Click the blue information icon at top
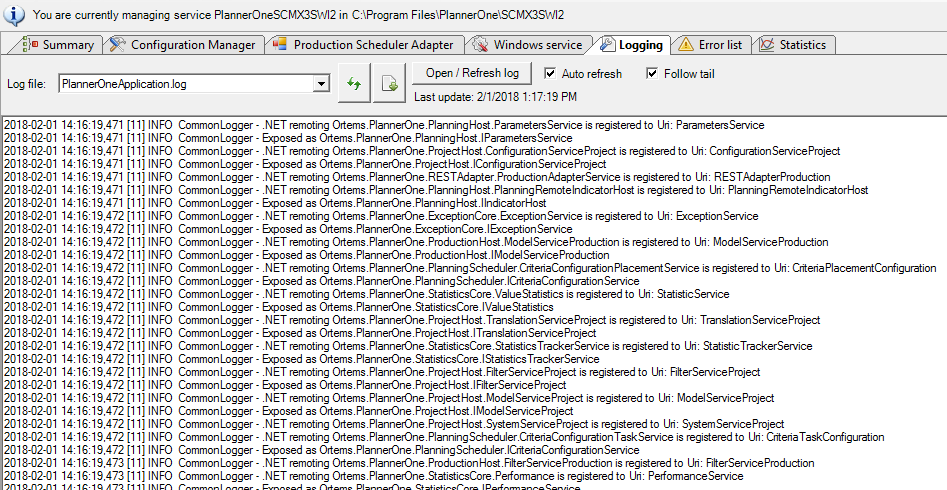 tap(14, 14)
